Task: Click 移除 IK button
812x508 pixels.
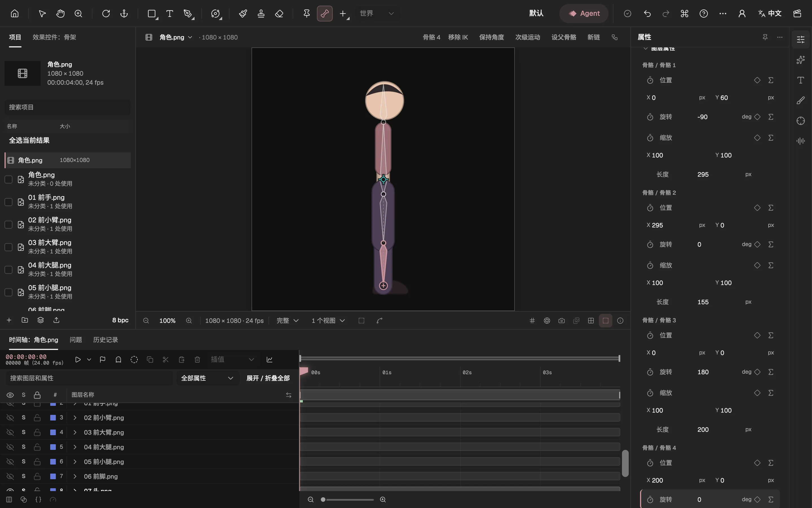Action: [x=458, y=37]
